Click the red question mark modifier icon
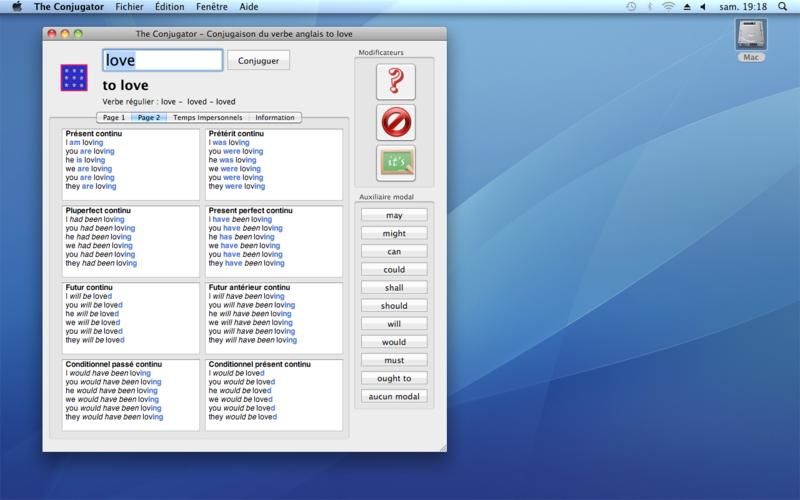The width and height of the screenshot is (800, 500). click(395, 82)
